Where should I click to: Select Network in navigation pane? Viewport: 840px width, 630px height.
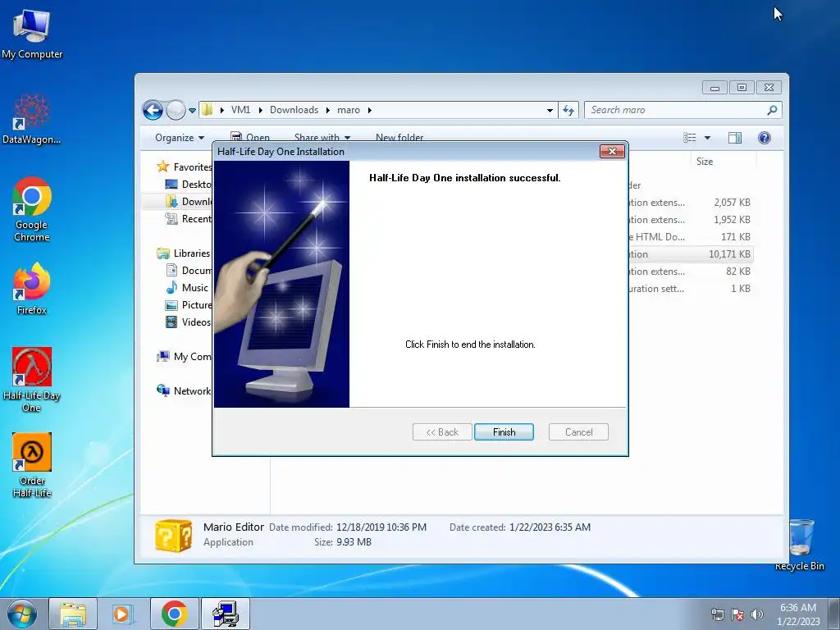click(x=184, y=391)
